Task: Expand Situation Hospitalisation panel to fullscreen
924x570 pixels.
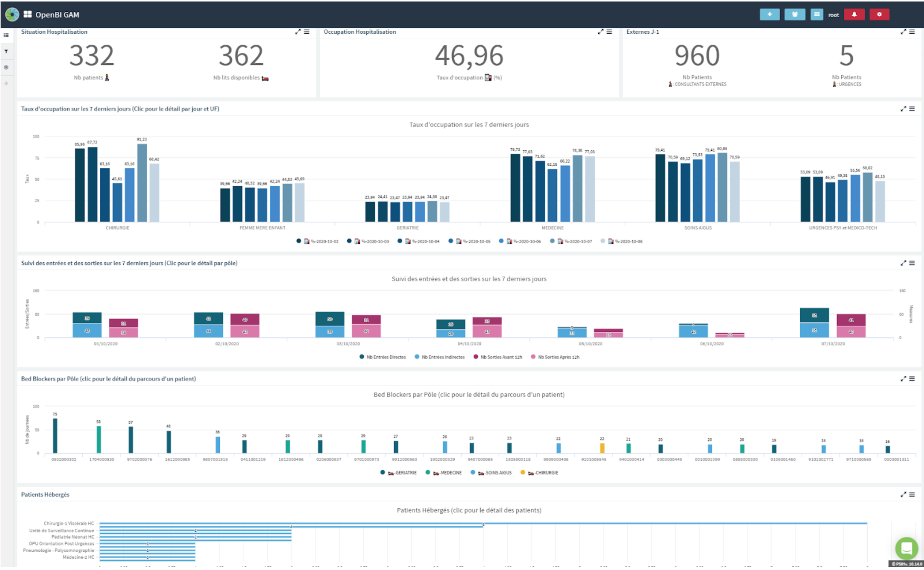Action: [298, 32]
